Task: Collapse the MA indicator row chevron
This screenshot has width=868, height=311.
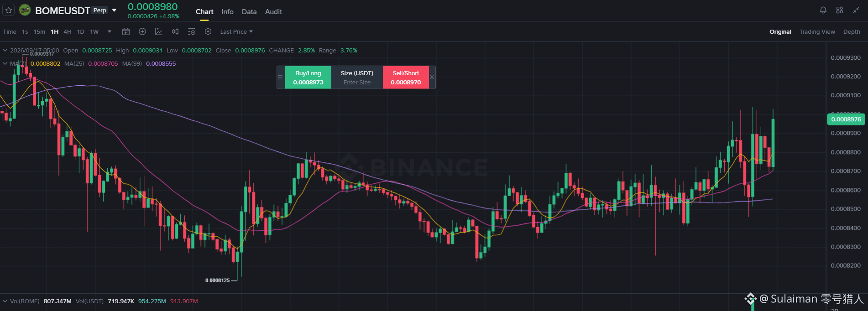Action: pyautogui.click(x=5, y=63)
